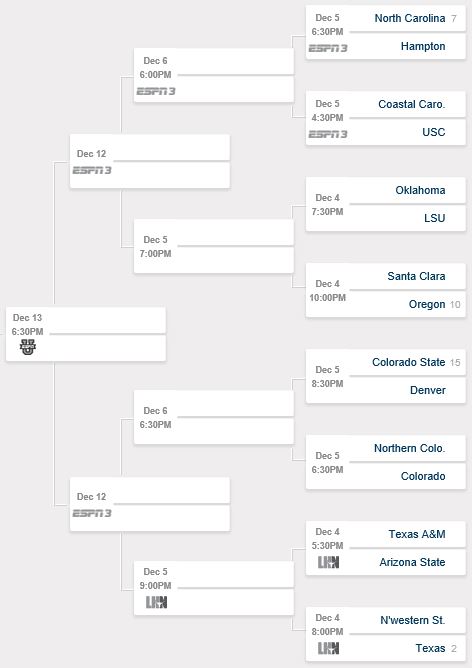This screenshot has height=668, width=472.
Task: Open Colorado State team link
Action: 409,362
